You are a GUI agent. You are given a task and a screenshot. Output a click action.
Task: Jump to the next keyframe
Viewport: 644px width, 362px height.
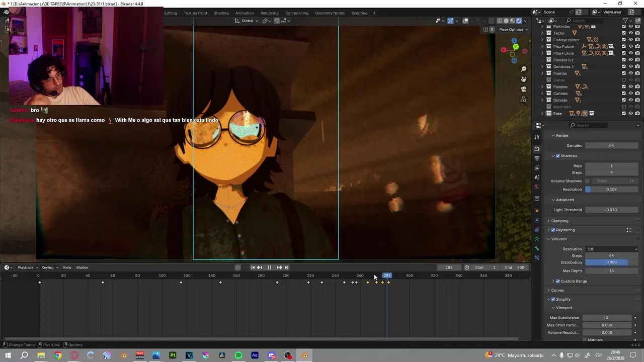click(x=279, y=267)
